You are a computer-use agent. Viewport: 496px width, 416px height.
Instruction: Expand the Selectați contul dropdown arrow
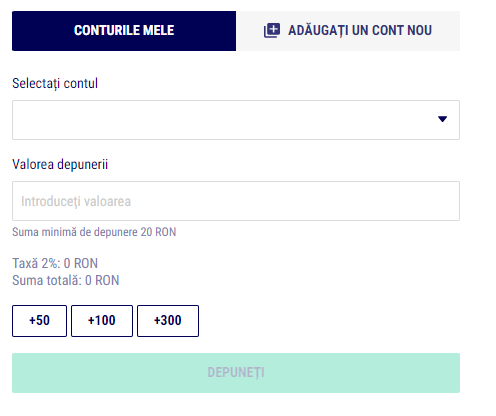tap(442, 119)
